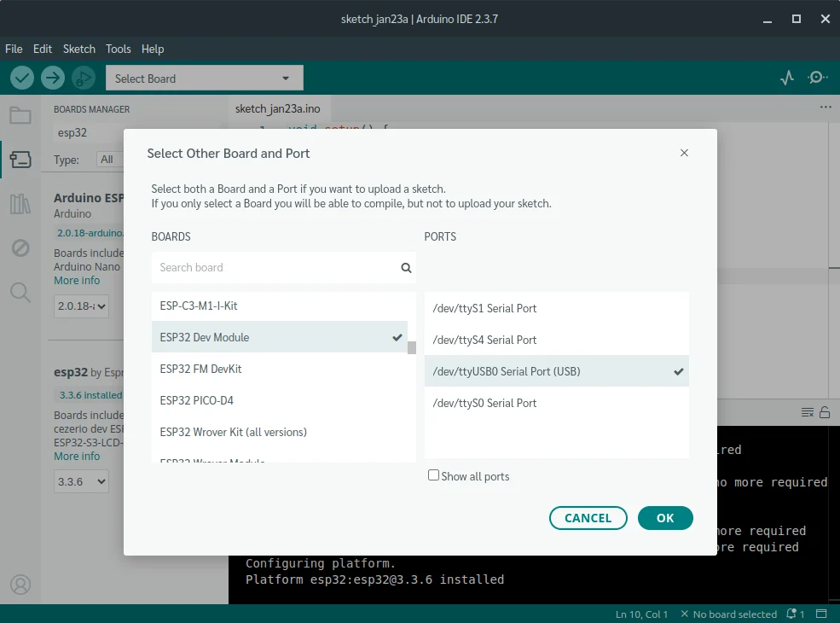Open the esp32 version 3.3.6 dropdown

82,482
